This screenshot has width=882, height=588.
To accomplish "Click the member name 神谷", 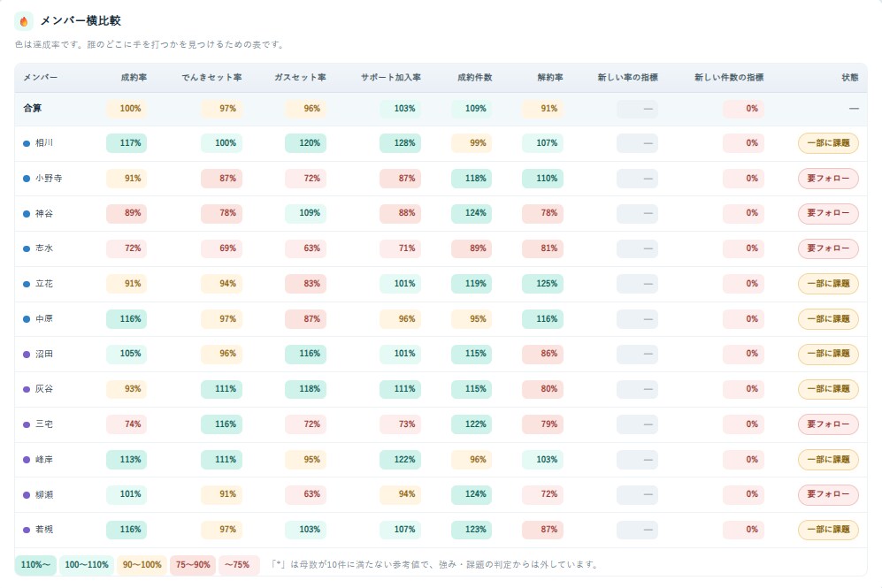I will click(x=44, y=214).
